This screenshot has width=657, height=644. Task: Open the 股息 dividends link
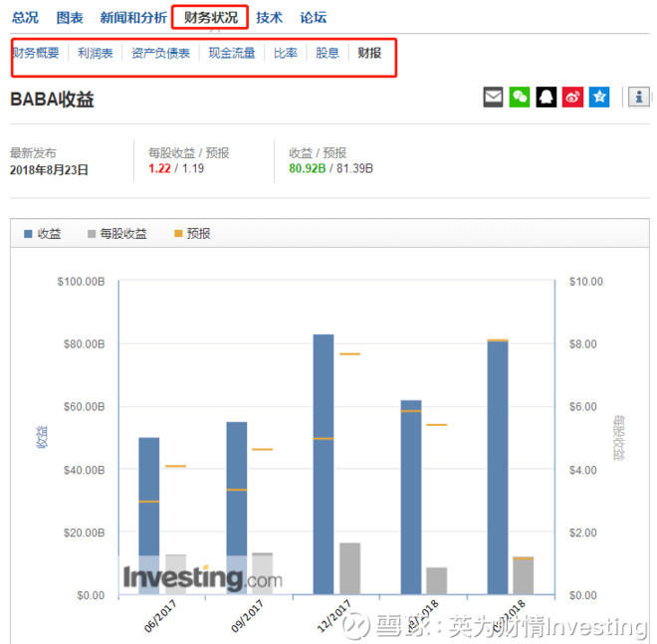[328, 53]
